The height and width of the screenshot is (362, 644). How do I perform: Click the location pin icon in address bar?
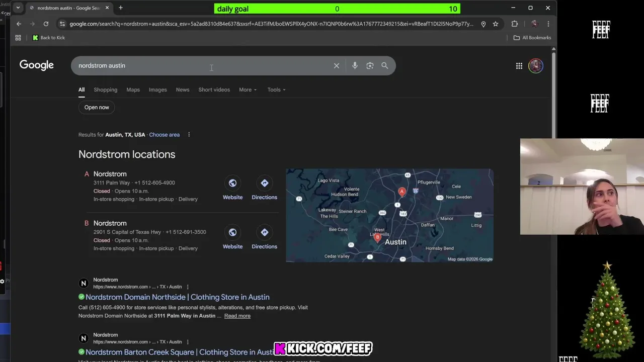pos(483,24)
